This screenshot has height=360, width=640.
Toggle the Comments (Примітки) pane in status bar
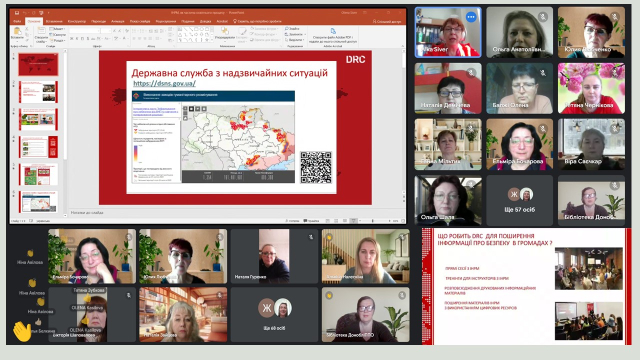pos(311,221)
